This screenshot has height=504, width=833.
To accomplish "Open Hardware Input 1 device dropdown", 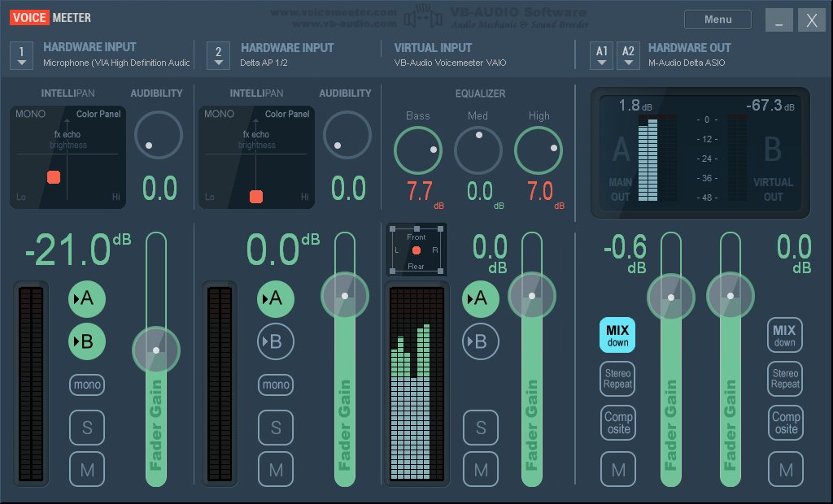I will click(22, 55).
